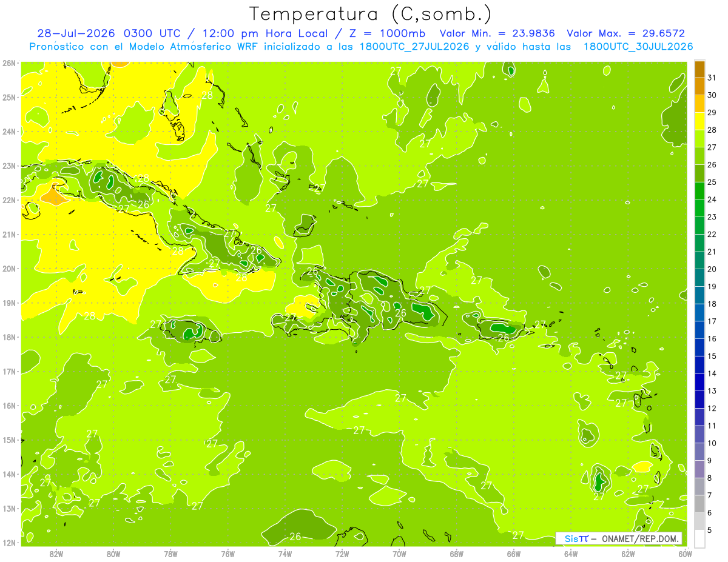Click the orange legend swatch between 30 and 31
Image resolution: width=728 pixels, height=562 pixels.
click(699, 86)
